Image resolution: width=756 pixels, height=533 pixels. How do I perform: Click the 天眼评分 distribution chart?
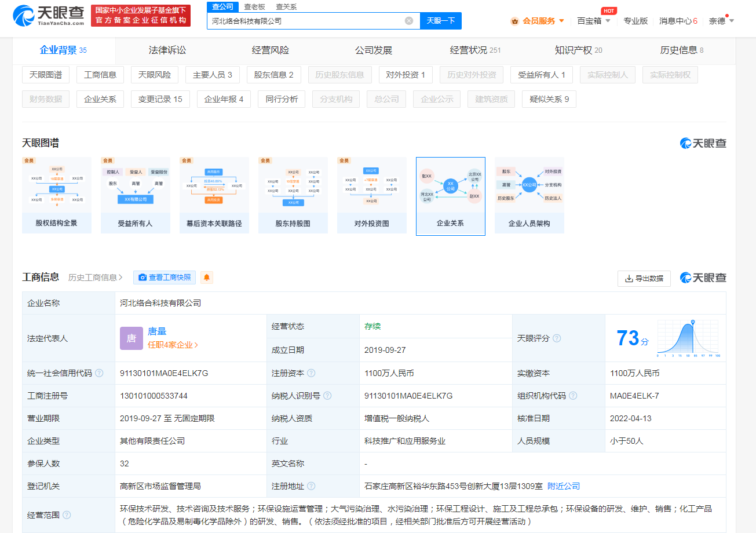[689, 338]
